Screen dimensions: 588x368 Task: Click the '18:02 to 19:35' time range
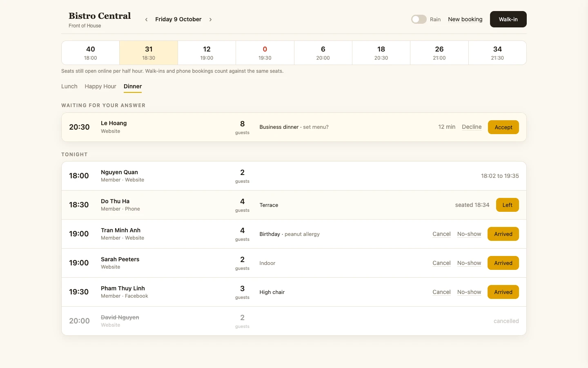(500, 176)
